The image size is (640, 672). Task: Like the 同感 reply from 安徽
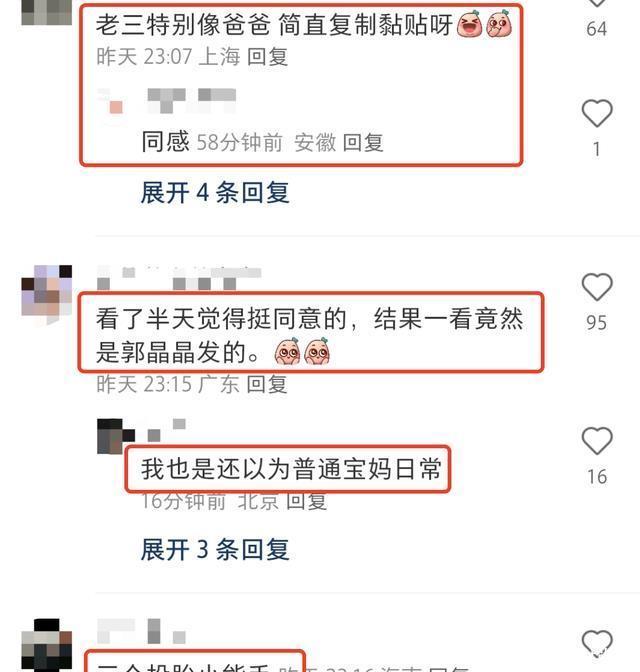point(597,113)
